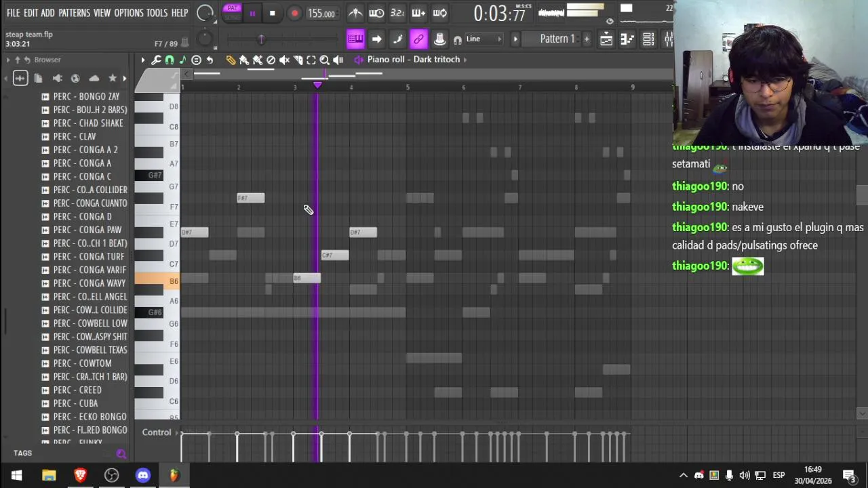Select the Slice tool icon
The width and height of the screenshot is (868, 488).
click(x=298, y=60)
